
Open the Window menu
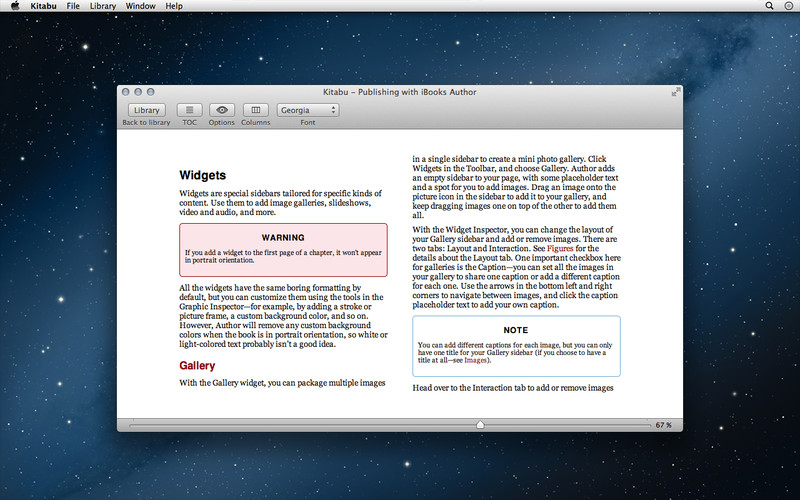(x=140, y=6)
